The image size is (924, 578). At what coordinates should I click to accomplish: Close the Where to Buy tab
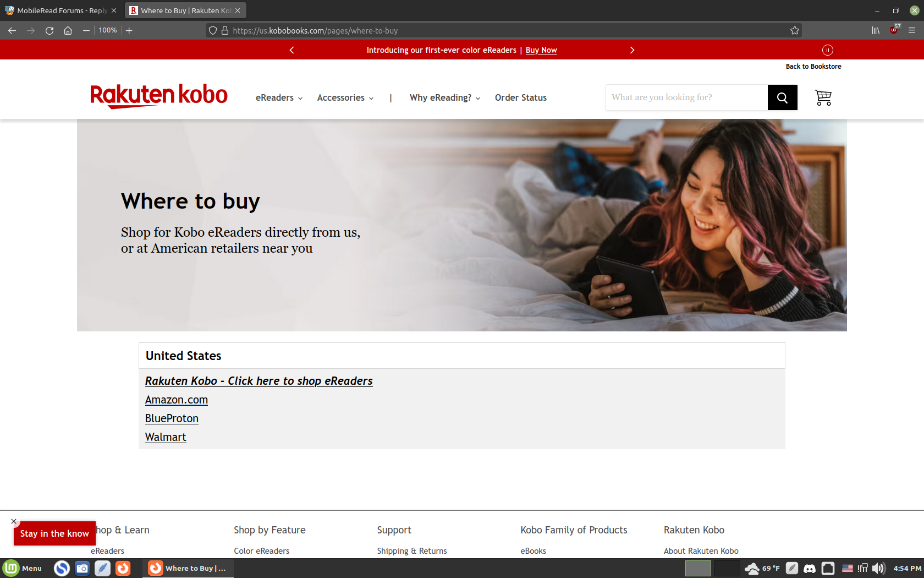tap(238, 10)
